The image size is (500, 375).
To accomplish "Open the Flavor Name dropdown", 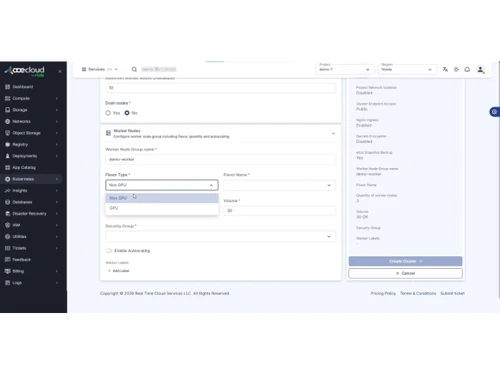I will pos(279,185).
